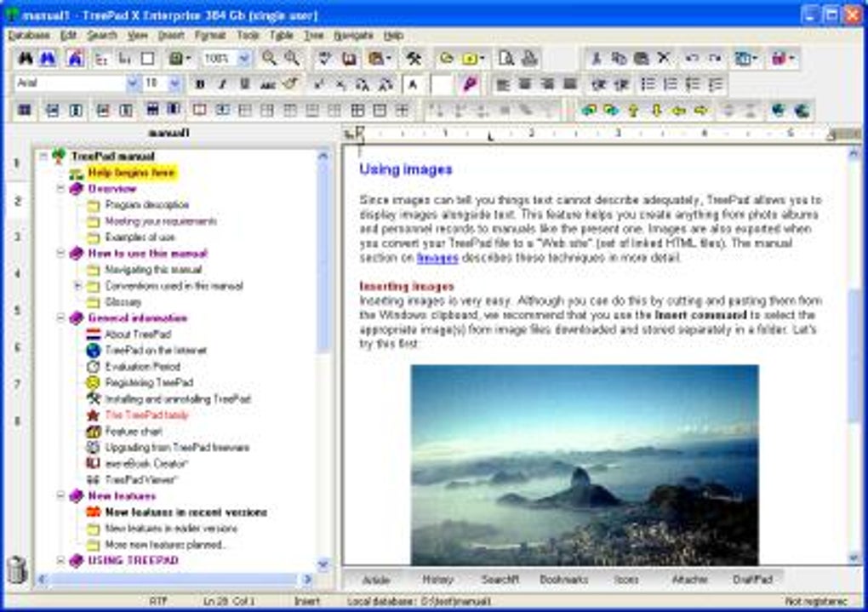Screen dimensions: 868x612
Task: Switch to the History tab
Action: click(x=438, y=580)
